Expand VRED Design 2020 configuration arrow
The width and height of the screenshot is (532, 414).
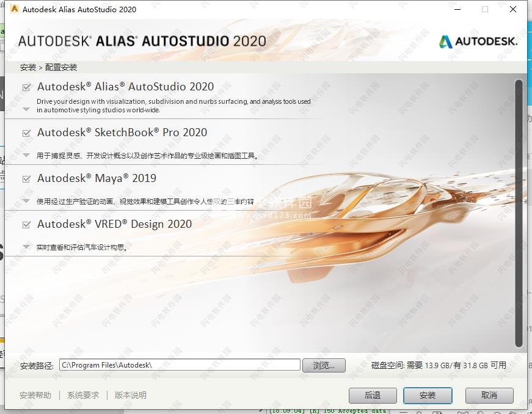26,247
